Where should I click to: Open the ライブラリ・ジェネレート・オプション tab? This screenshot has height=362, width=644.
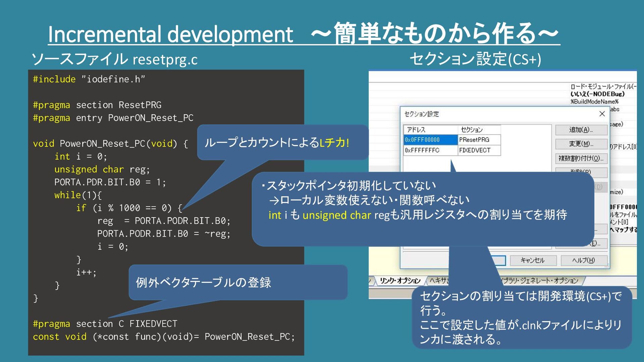[540, 281]
